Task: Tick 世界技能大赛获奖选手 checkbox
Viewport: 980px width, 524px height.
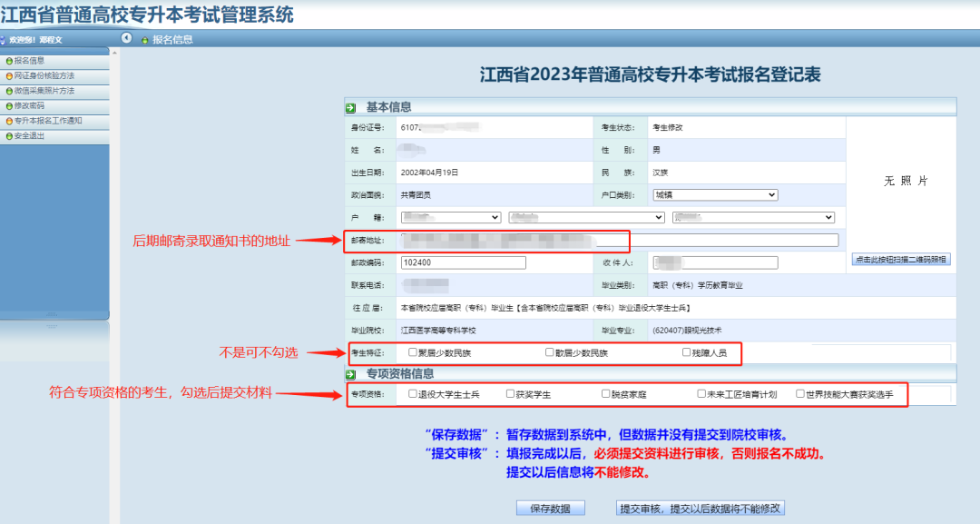Action: coord(800,394)
